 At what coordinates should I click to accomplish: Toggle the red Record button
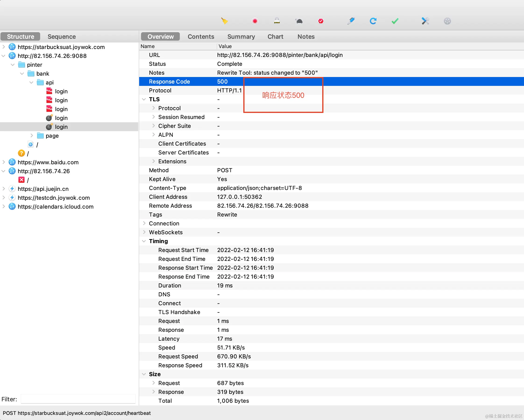pyautogui.click(x=255, y=21)
